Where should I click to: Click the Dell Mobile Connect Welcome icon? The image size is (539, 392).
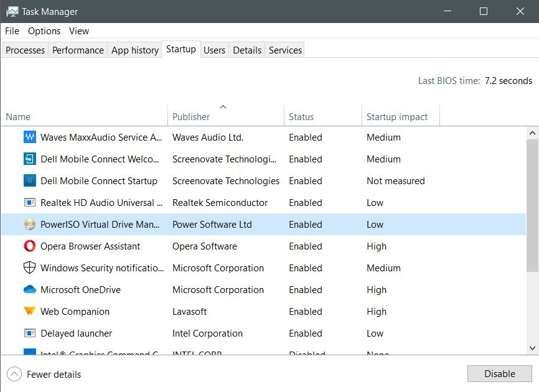coord(29,159)
